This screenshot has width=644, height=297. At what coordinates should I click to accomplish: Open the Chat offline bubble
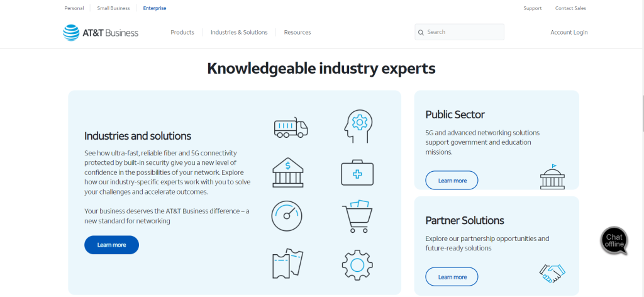[x=614, y=240]
